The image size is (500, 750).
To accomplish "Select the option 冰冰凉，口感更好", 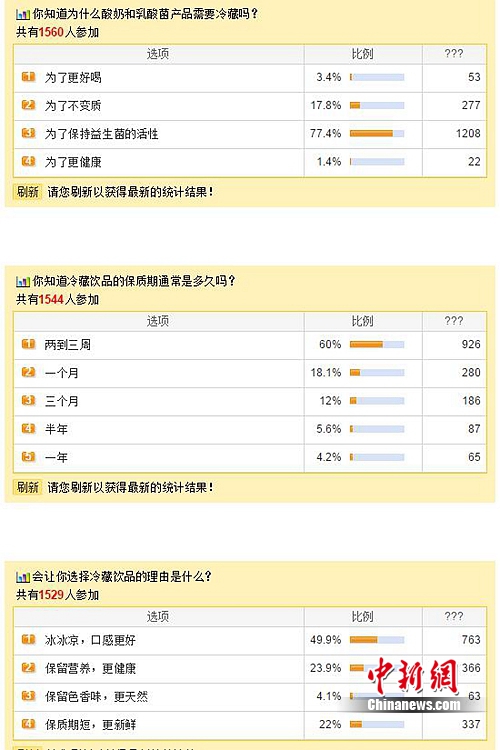I will [x=90, y=640].
